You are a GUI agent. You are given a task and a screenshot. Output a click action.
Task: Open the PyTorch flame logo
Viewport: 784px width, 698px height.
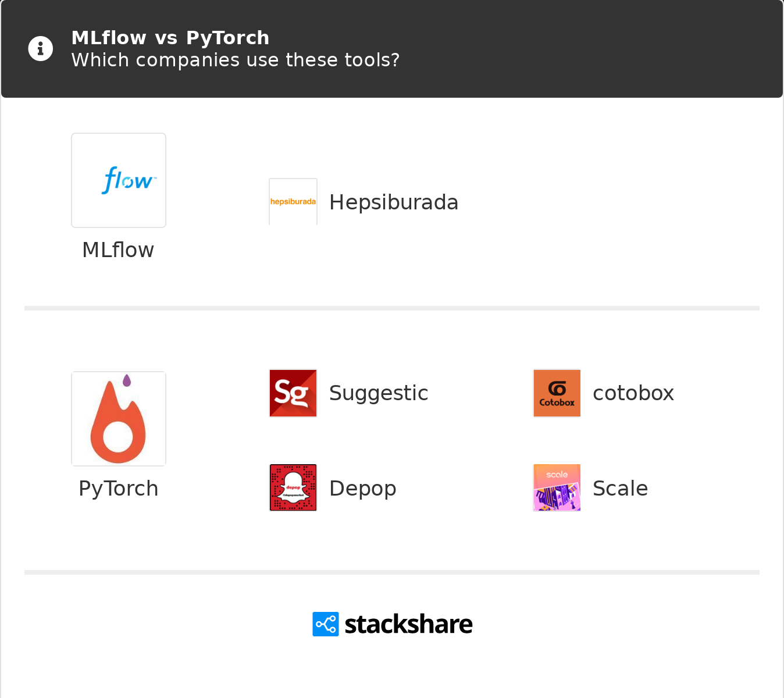pyautogui.click(x=119, y=419)
